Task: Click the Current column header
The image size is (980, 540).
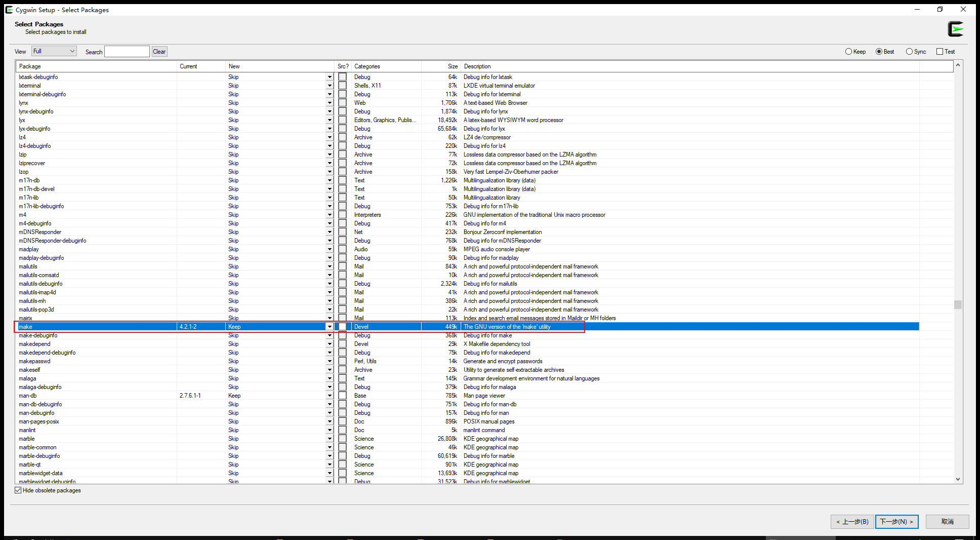Action: click(201, 66)
